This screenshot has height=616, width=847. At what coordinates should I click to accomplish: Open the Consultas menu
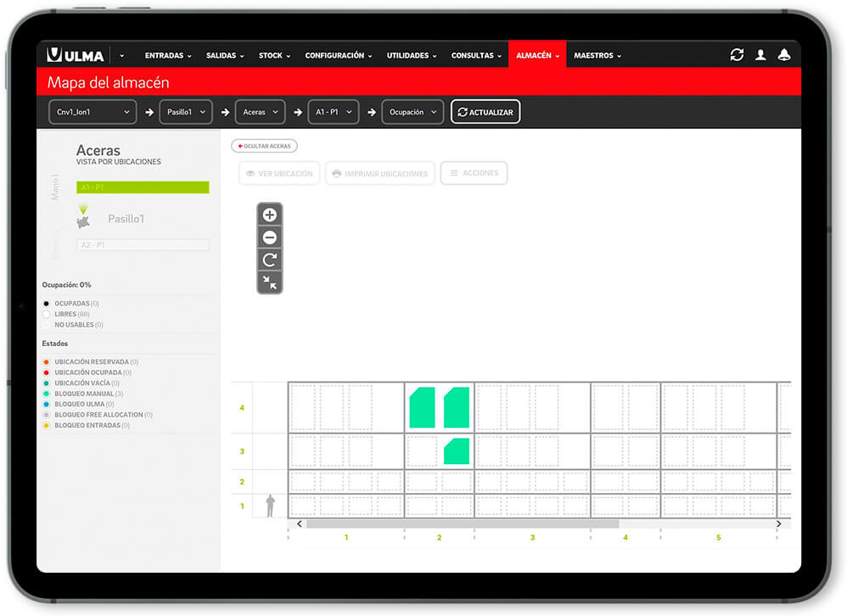pyautogui.click(x=476, y=56)
